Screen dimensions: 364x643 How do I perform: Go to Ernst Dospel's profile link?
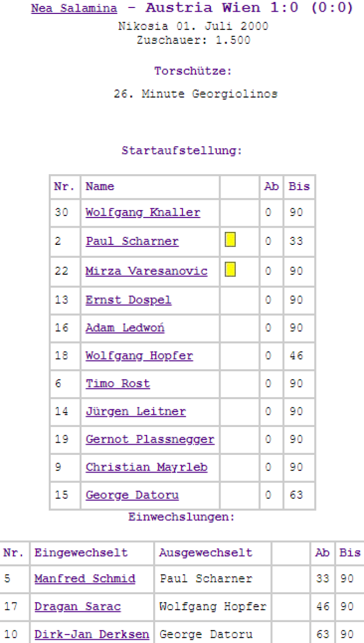pyautogui.click(x=128, y=300)
